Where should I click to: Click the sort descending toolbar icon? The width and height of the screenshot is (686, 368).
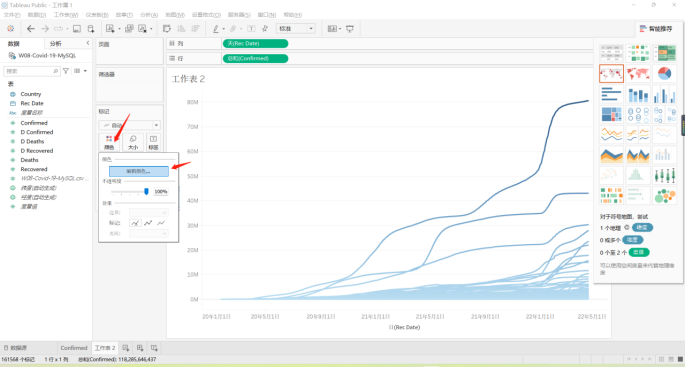coord(195,29)
